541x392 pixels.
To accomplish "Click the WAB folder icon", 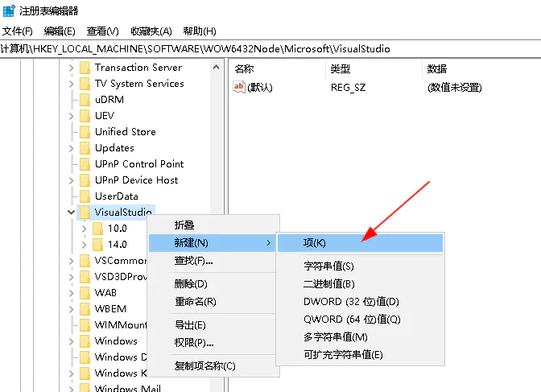I will tap(85, 293).
